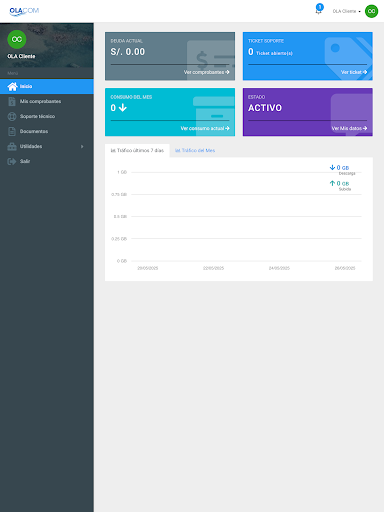The width and height of the screenshot is (384, 512).
Task: Click the Mis comprobantes receipt icon
Action: 12,101
